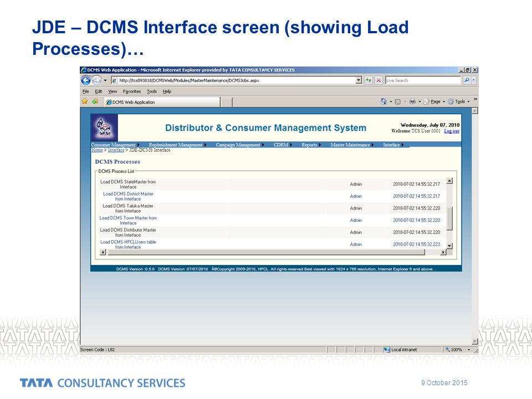This screenshot has height=399, width=532.
Task: Open the Page menu in the command bar
Action: coord(434,101)
